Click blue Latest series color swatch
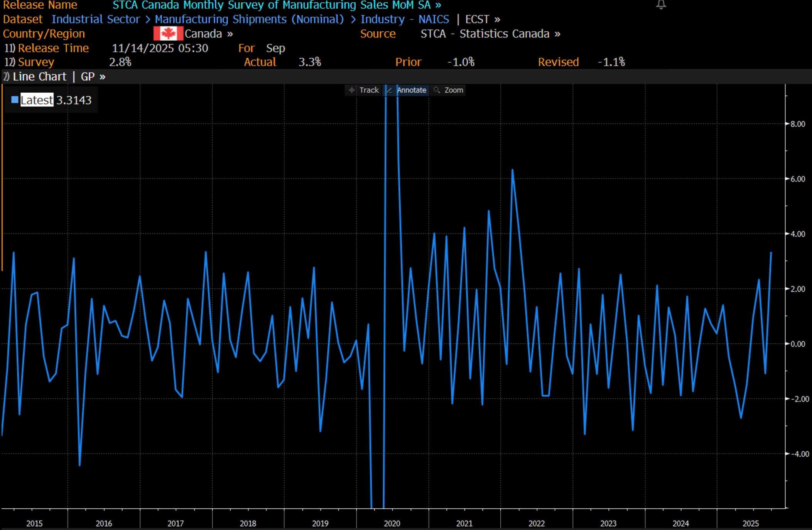Image resolution: width=812 pixels, height=530 pixels. point(15,100)
